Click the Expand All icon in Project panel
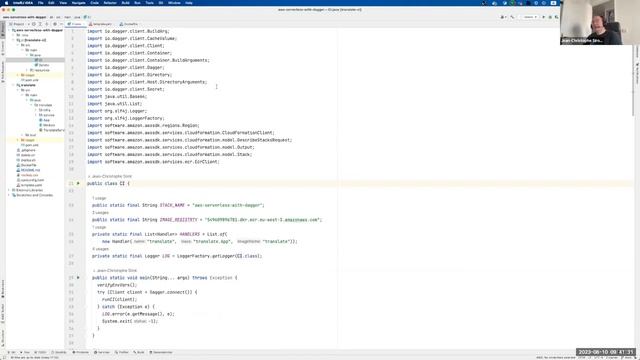The height and width of the screenshot is (360, 640). pyautogui.click(x=40, y=24)
